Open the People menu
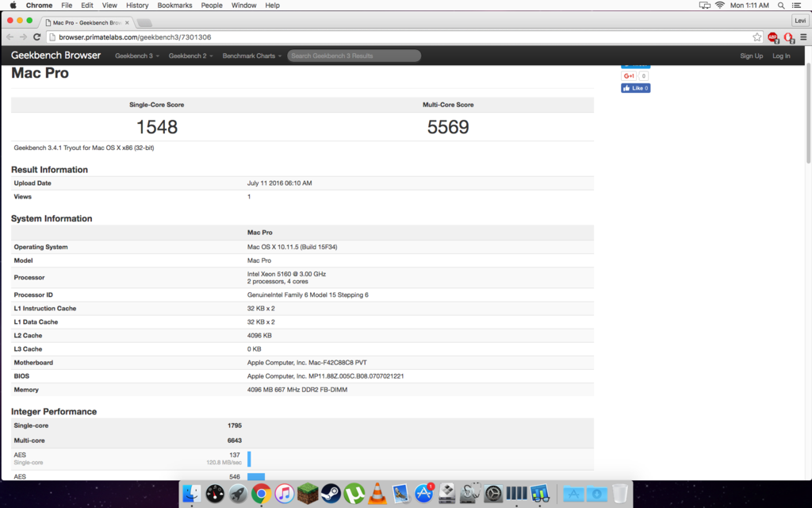 pyautogui.click(x=212, y=6)
